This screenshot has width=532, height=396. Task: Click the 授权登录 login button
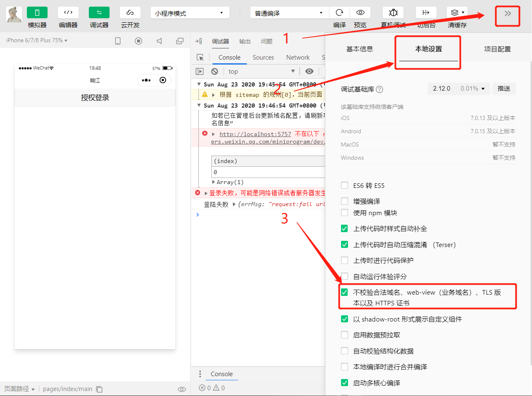(95, 98)
